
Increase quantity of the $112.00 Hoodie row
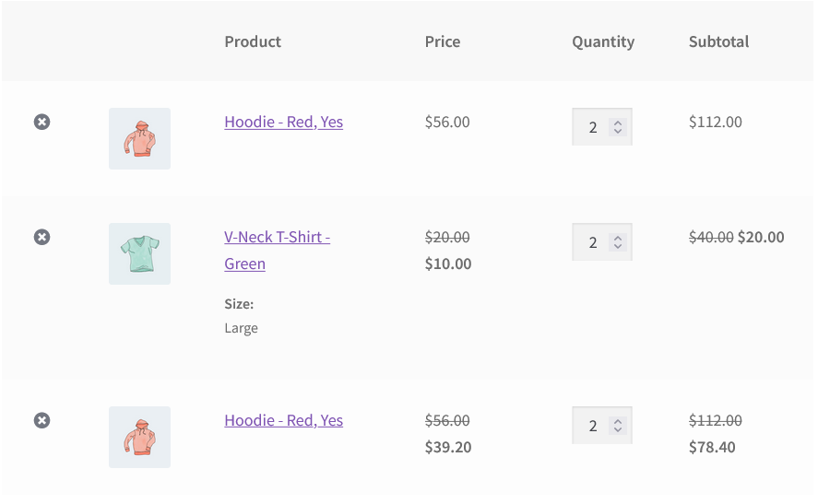[x=618, y=123]
